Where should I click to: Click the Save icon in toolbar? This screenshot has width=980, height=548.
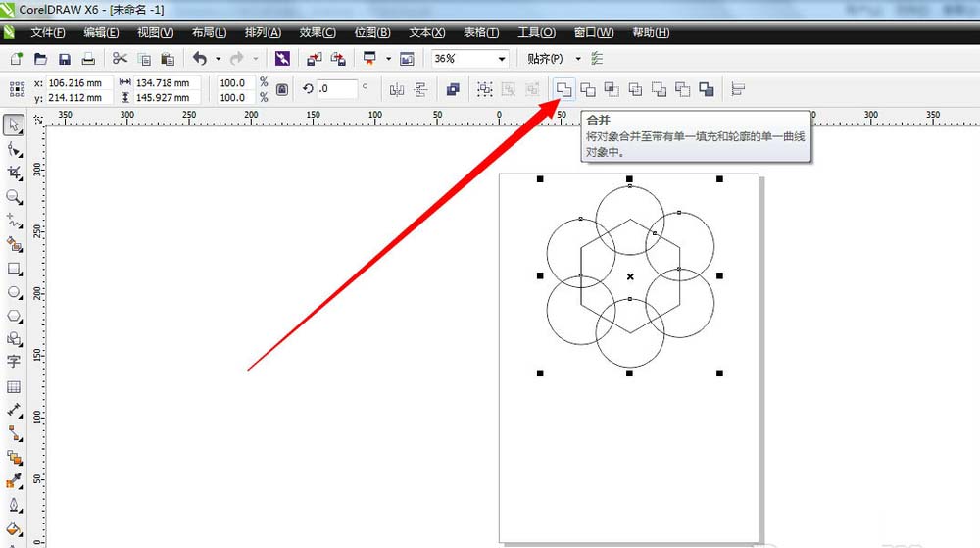(65, 59)
